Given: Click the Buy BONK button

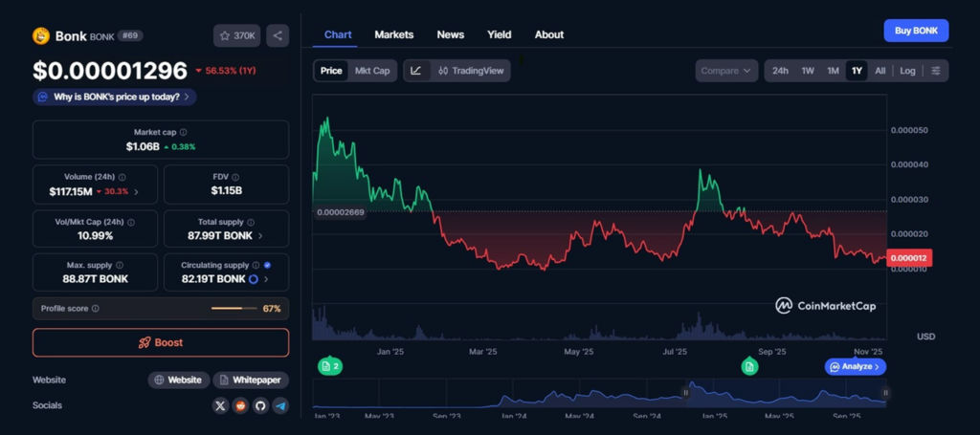Looking at the screenshot, I should [916, 31].
